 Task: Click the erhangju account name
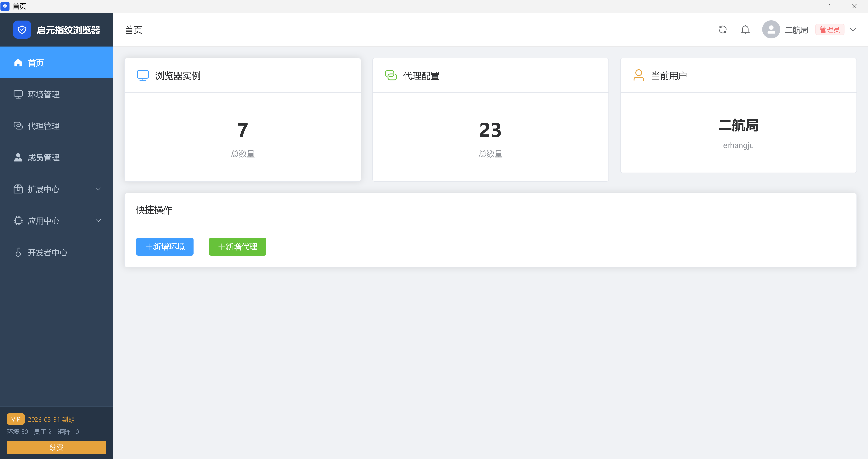point(738,145)
